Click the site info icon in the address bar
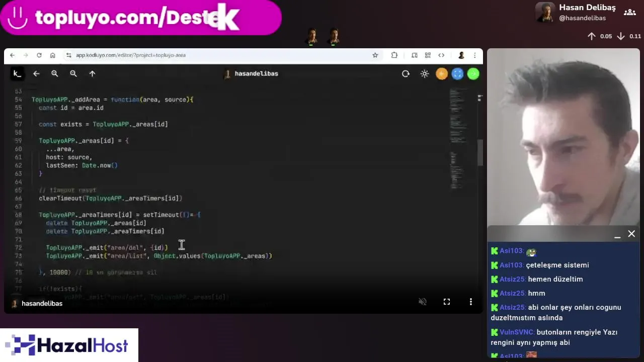644x362 pixels. click(x=68, y=55)
